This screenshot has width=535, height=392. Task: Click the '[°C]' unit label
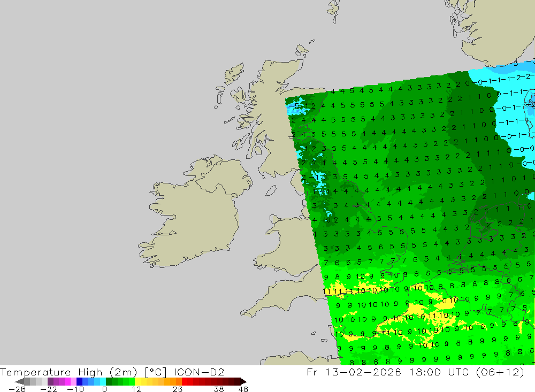156,372
